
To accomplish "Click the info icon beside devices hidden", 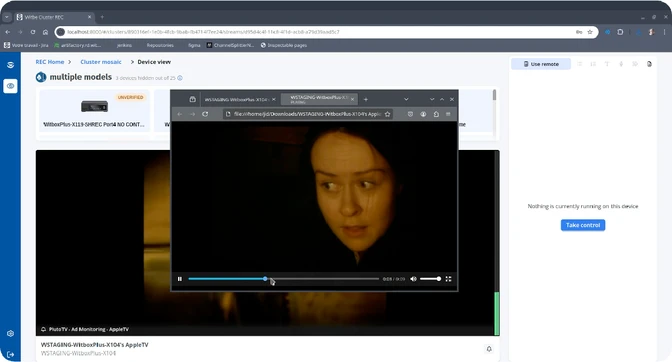I will click(x=180, y=78).
